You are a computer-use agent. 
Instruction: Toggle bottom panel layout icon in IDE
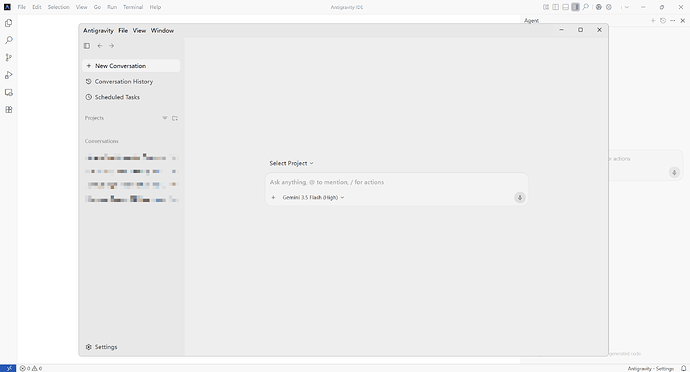tap(565, 7)
